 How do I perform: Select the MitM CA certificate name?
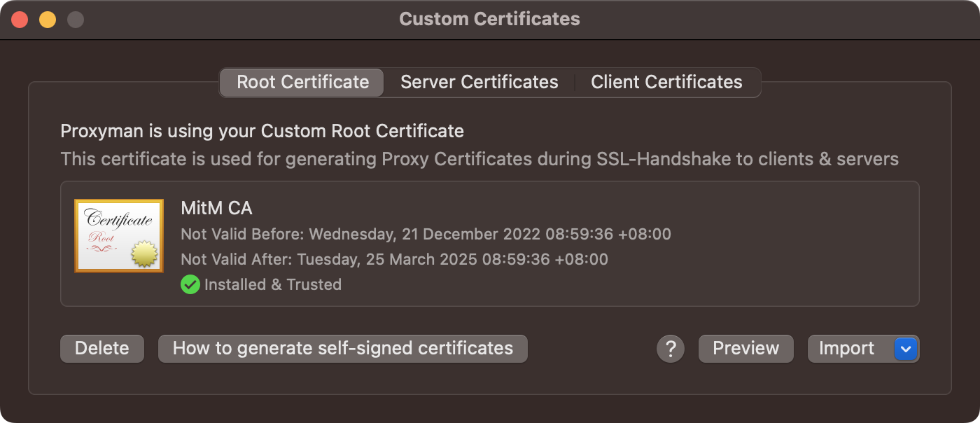coord(216,208)
